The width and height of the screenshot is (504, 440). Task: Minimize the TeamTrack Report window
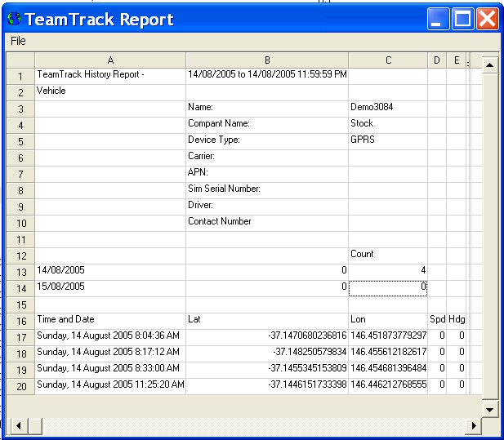point(438,19)
